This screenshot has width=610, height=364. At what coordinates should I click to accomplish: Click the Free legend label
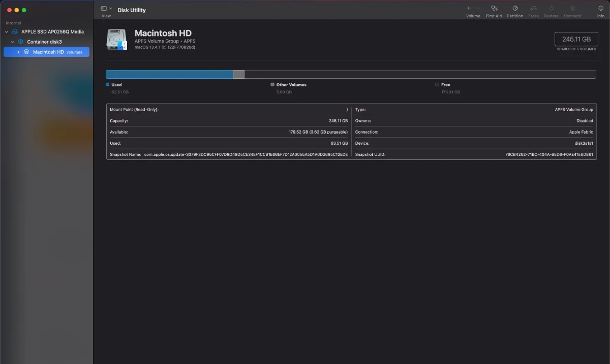(x=446, y=85)
